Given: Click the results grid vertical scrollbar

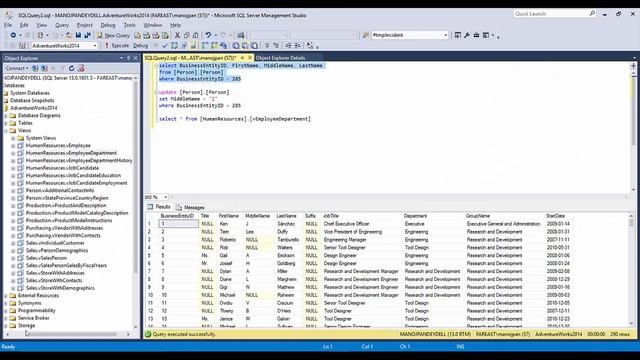Looking at the screenshot, I should coord(631,269).
